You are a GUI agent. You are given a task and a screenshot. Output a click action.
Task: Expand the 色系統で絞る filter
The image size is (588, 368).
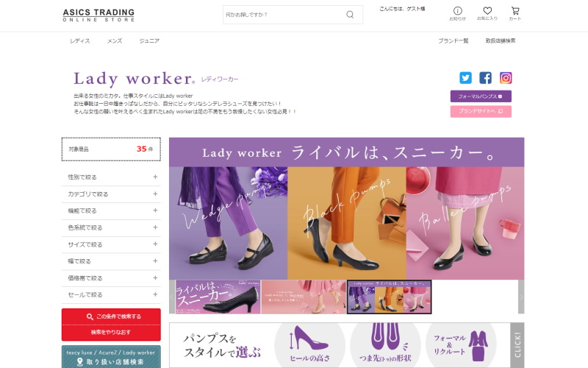click(x=111, y=227)
